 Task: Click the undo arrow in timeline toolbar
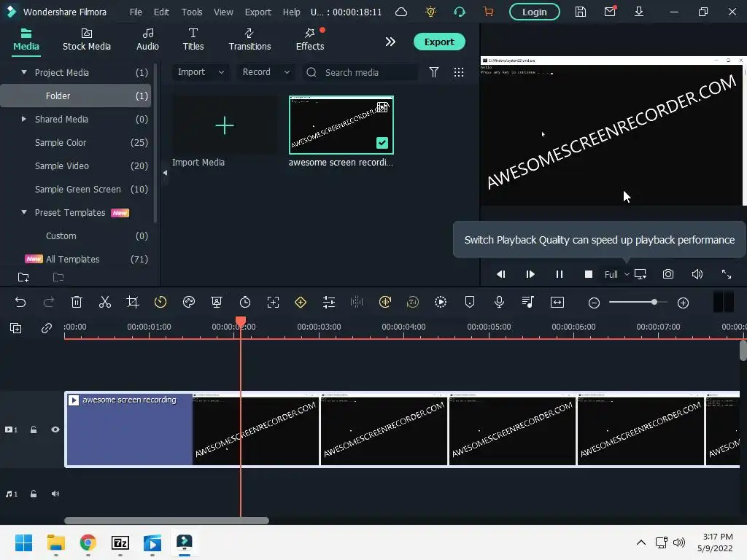[x=20, y=302]
